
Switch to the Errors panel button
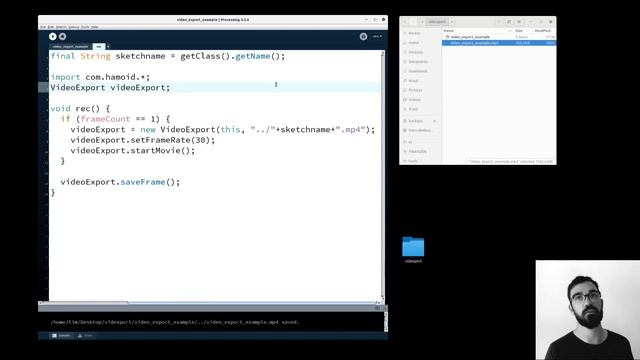tap(85, 336)
